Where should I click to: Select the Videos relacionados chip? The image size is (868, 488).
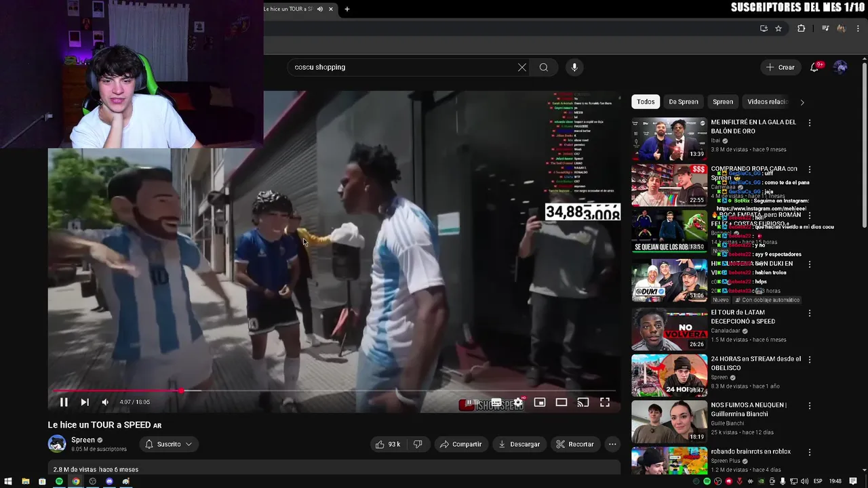[768, 102]
